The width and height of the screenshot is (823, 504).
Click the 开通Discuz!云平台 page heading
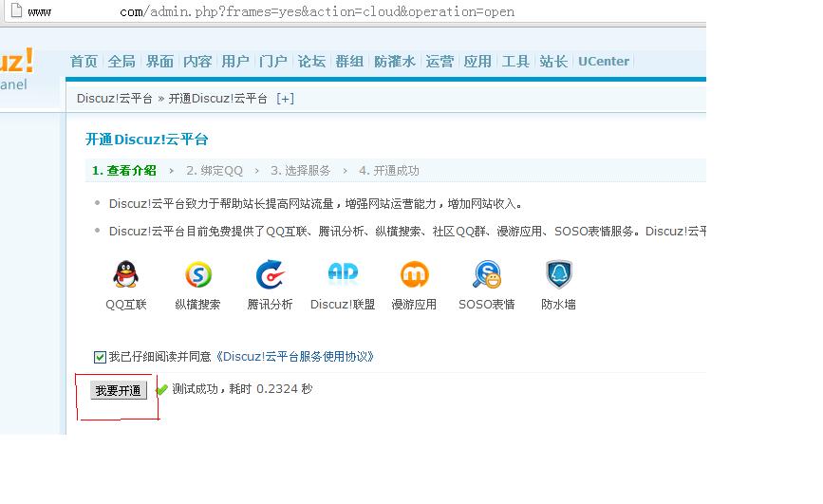point(147,140)
